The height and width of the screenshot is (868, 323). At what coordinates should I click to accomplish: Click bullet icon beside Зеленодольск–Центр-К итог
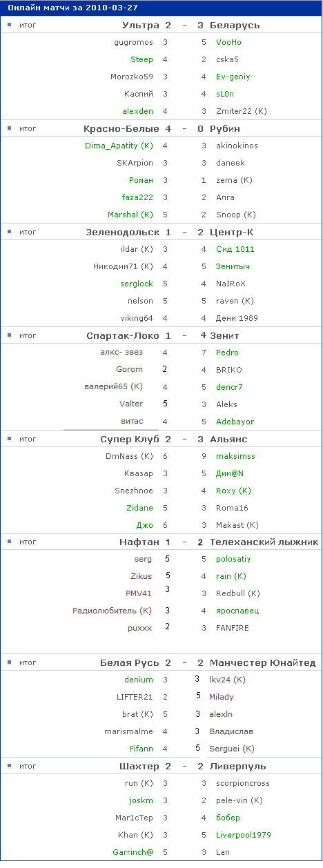(x=9, y=231)
